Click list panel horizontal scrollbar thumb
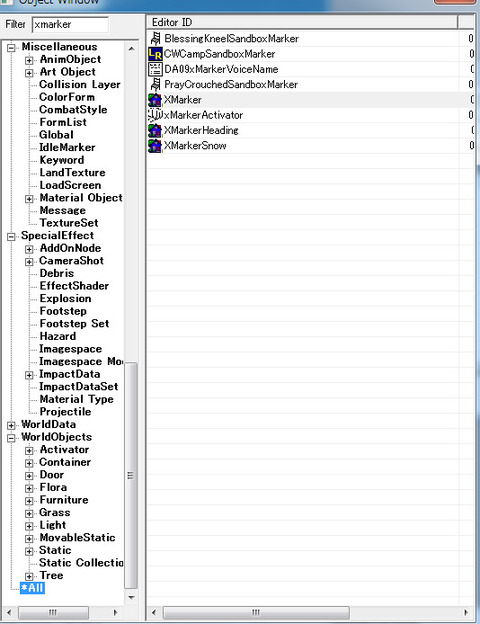Screen dimensions: 480x624 pos(256,612)
